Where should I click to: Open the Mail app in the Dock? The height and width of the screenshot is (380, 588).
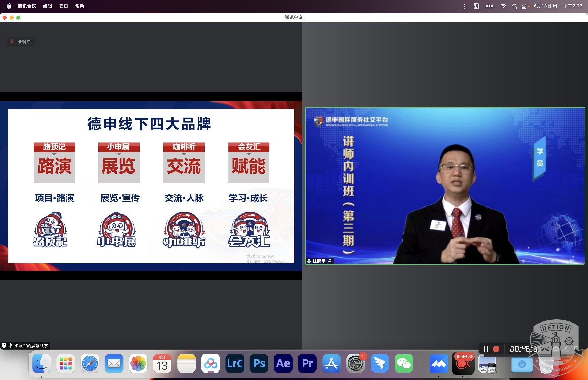(114, 364)
